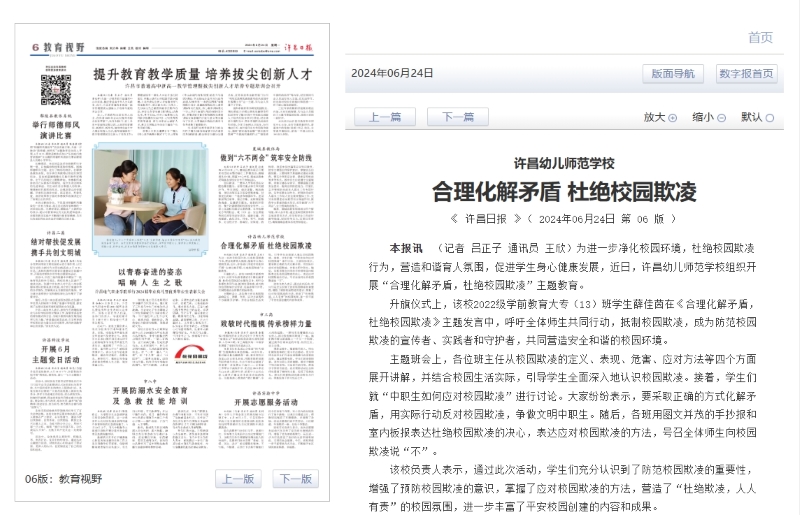
Task: Go to previous article with 上一篇
Action: click(x=385, y=117)
